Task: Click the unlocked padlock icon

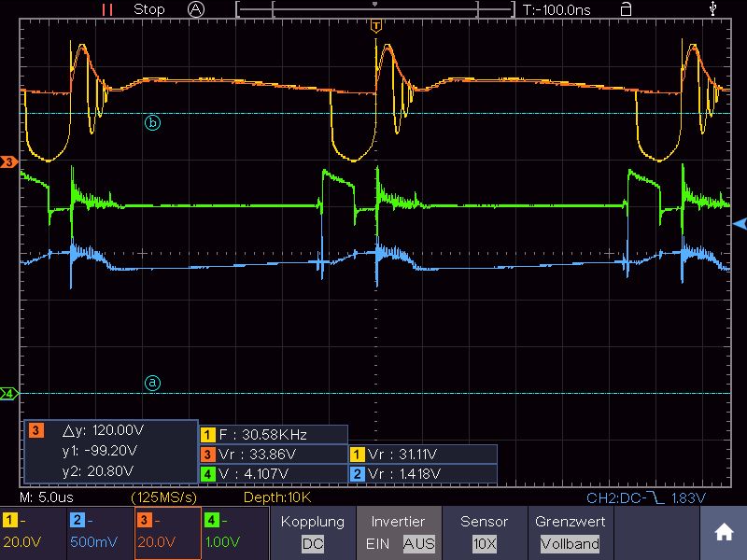Action: pos(626,8)
